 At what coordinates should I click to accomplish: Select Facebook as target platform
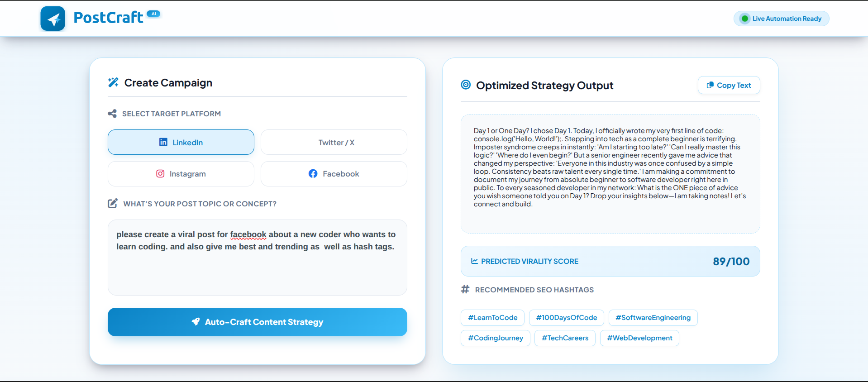[334, 174]
